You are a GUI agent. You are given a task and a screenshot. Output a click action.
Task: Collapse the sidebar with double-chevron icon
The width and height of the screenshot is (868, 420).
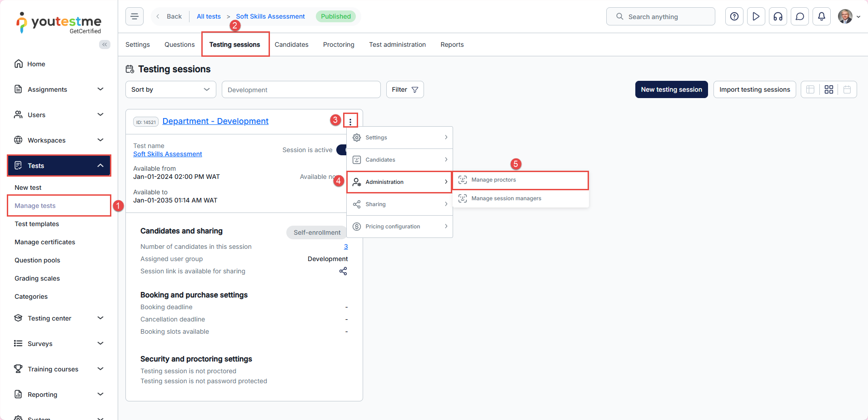[105, 44]
